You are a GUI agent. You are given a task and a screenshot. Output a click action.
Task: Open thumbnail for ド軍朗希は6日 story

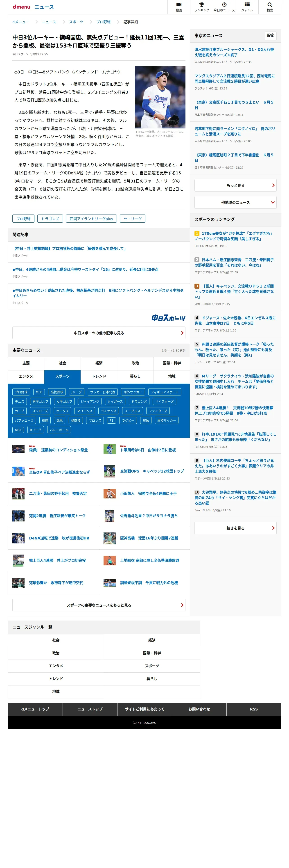(110, 449)
